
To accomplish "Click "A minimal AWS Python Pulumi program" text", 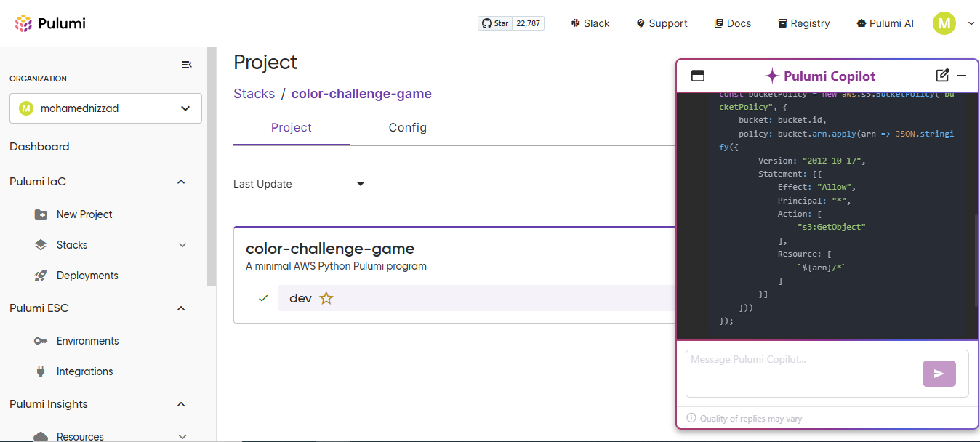I will pos(336,266).
